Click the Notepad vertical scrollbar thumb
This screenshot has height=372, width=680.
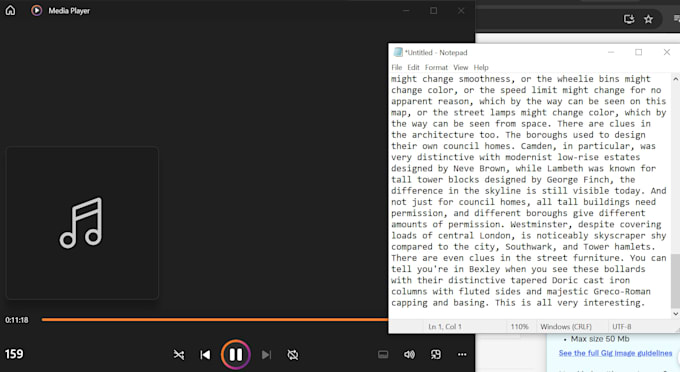tap(675, 281)
